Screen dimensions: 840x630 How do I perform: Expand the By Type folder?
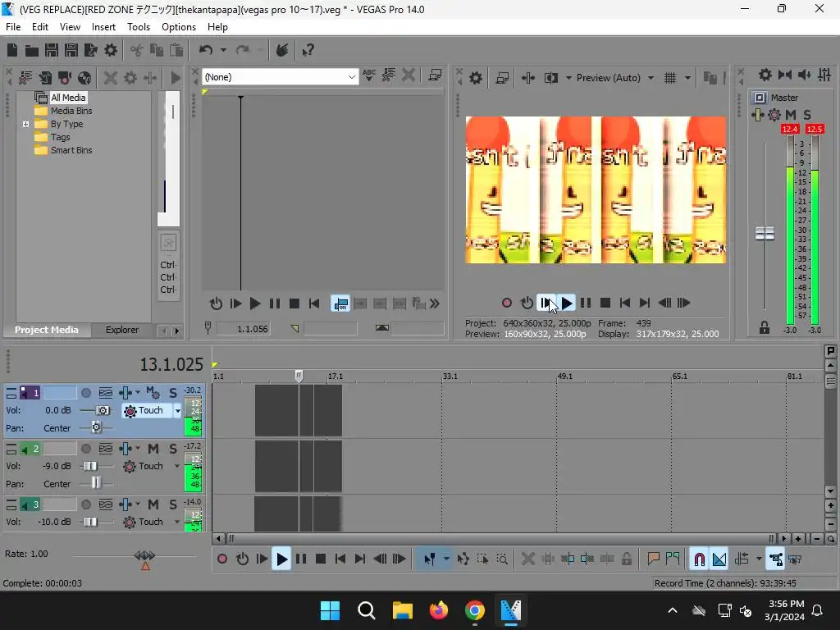click(25, 124)
